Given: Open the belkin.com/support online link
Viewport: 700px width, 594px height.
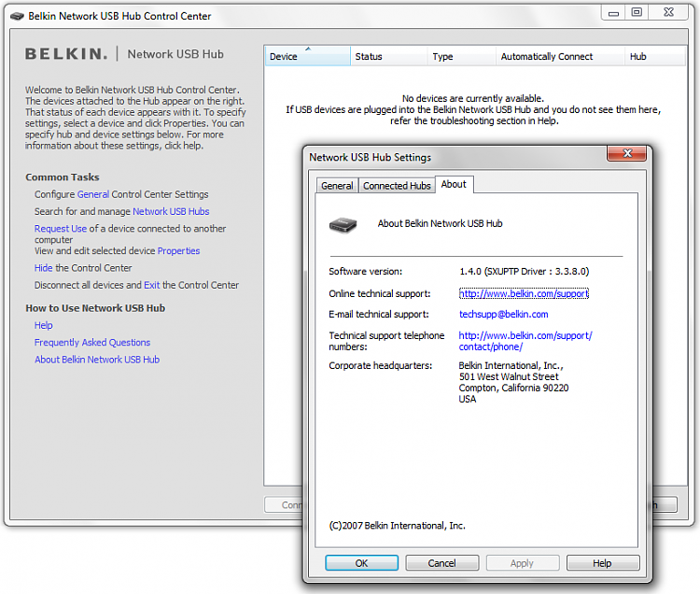Looking at the screenshot, I should click(x=524, y=293).
